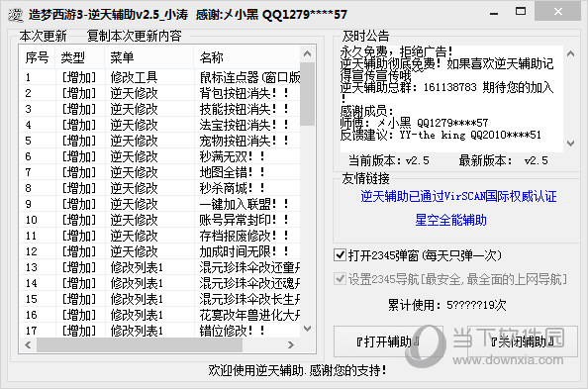The height and width of the screenshot is (389, 588).
Task: Sort by the 序号 column header
Action: [37, 57]
